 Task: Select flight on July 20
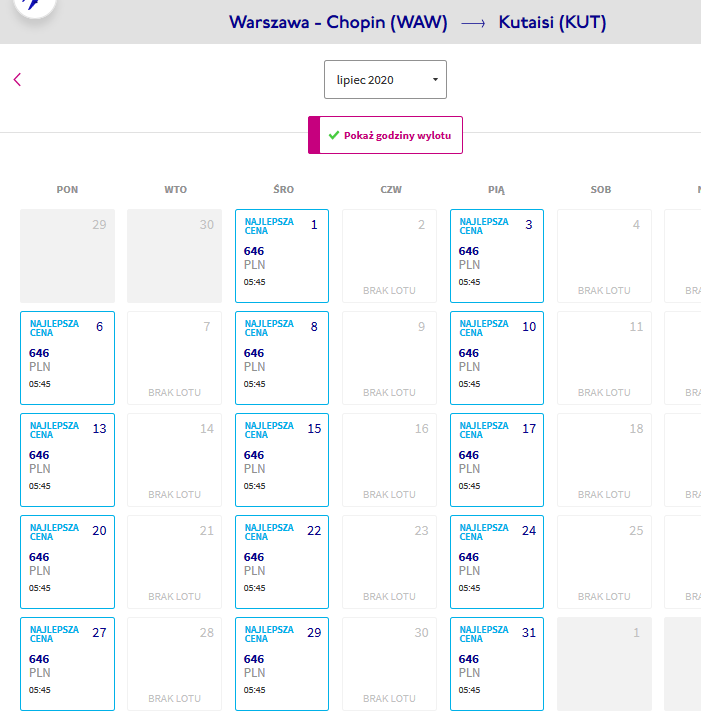[68, 562]
